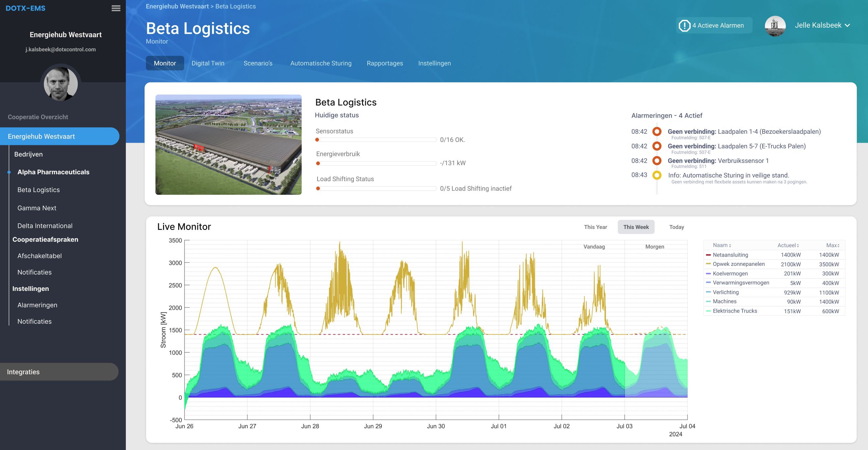The height and width of the screenshot is (450, 868).
Task: Click the Jelle Kalsbeek profile avatar
Action: 775,26
